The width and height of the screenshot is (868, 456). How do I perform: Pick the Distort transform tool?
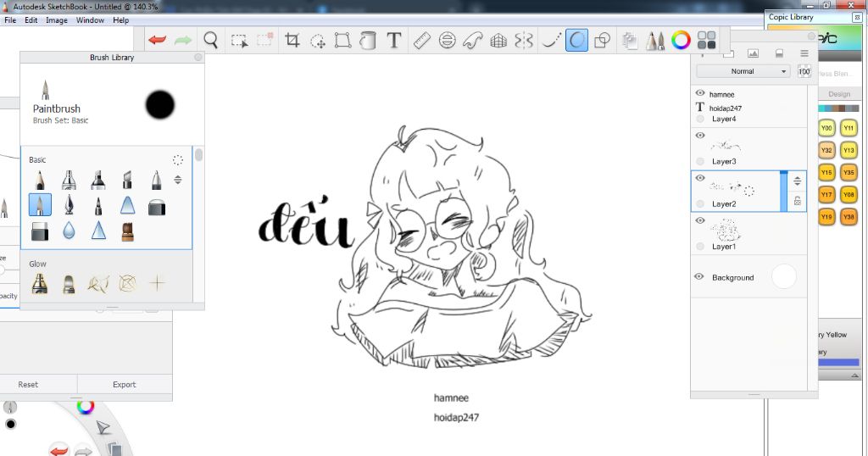342,40
